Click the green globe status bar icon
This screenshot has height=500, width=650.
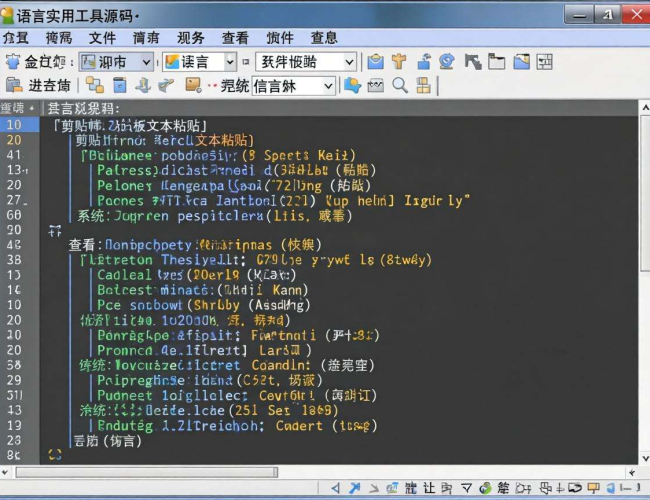pos(485,488)
